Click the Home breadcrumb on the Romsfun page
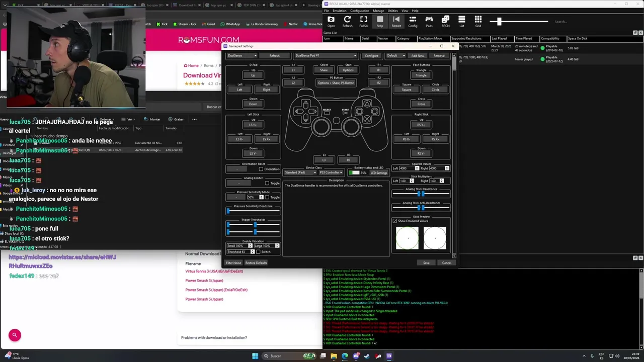 click(x=191, y=65)
